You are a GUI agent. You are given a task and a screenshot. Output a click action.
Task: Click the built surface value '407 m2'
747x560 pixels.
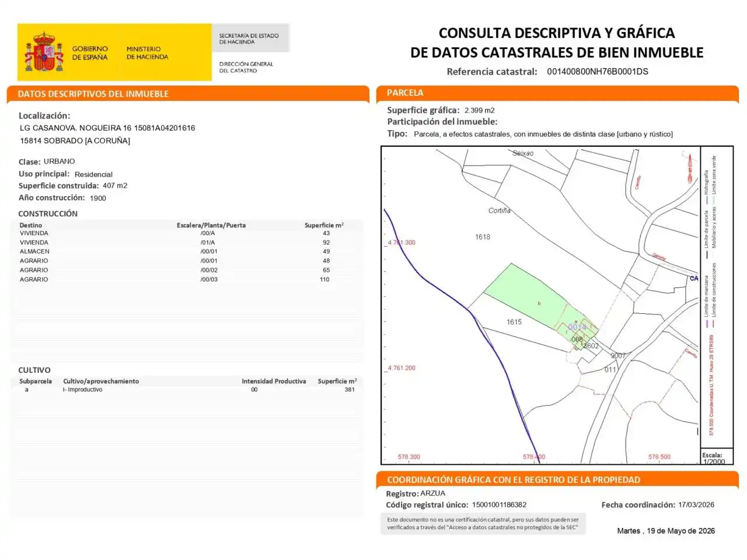coord(115,185)
